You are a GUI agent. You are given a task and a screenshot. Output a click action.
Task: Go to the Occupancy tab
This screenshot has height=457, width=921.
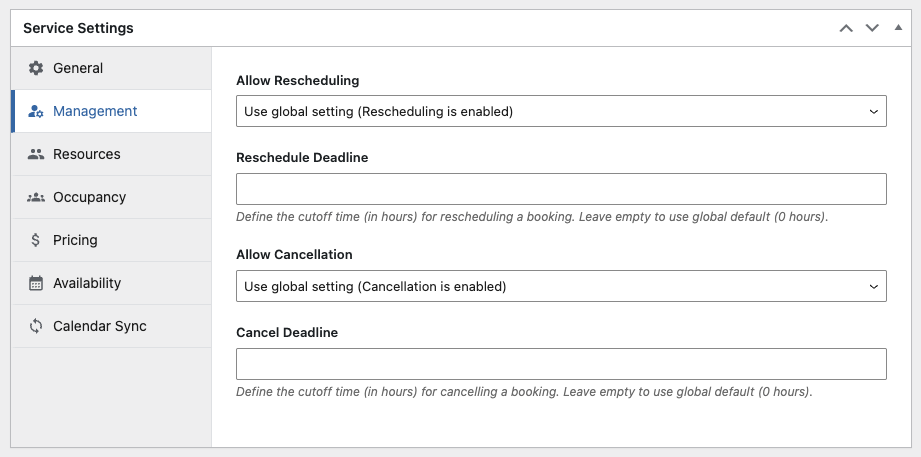tap(89, 197)
